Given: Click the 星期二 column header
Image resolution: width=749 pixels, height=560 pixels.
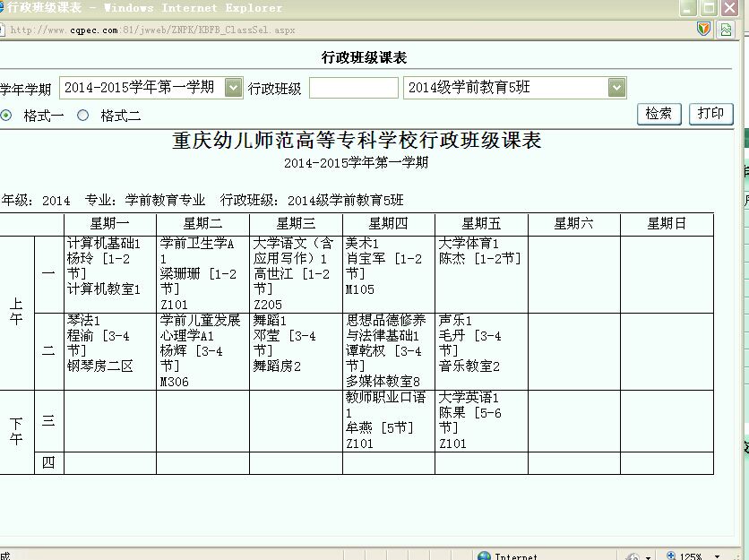Looking at the screenshot, I should (202, 224).
